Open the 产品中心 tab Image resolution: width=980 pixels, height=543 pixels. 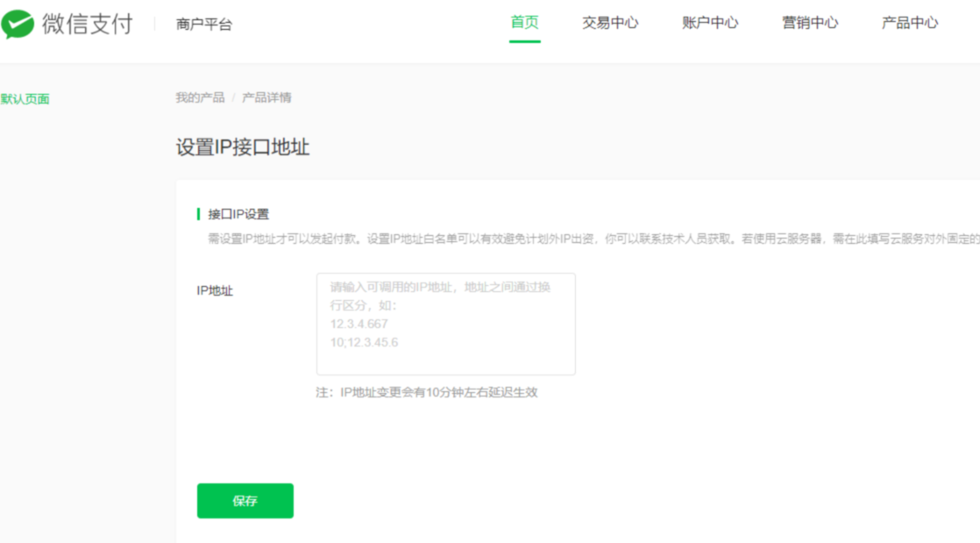[x=910, y=23]
